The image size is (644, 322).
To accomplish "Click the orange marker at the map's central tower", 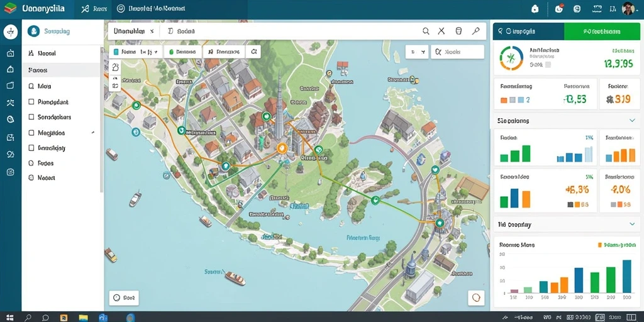I will pyautogui.click(x=281, y=148).
